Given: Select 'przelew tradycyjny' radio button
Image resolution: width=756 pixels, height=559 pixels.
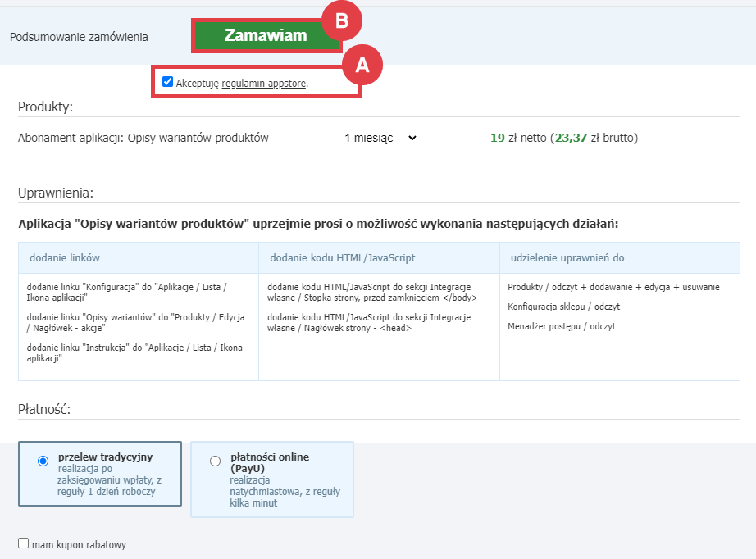Looking at the screenshot, I should pos(43,461).
